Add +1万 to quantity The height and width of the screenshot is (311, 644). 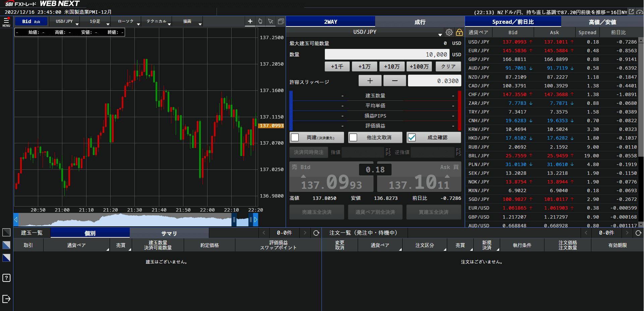point(365,67)
